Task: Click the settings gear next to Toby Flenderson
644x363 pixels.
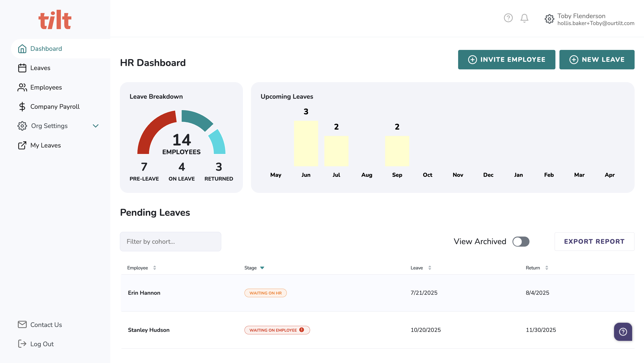Action: click(x=549, y=19)
